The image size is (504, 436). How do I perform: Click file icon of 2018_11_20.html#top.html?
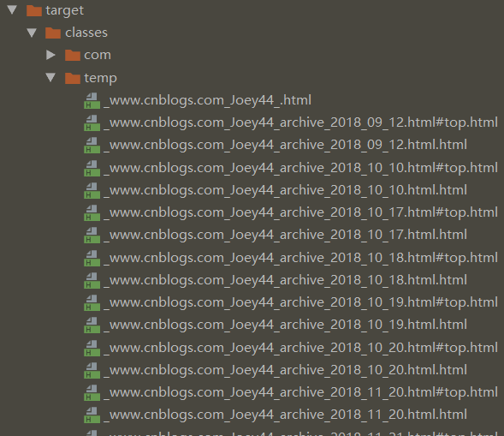click(x=92, y=392)
